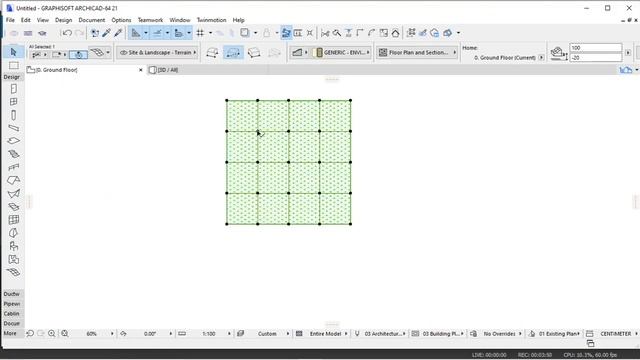Open the Teamwork menu
640x360 pixels.
[x=150, y=20]
